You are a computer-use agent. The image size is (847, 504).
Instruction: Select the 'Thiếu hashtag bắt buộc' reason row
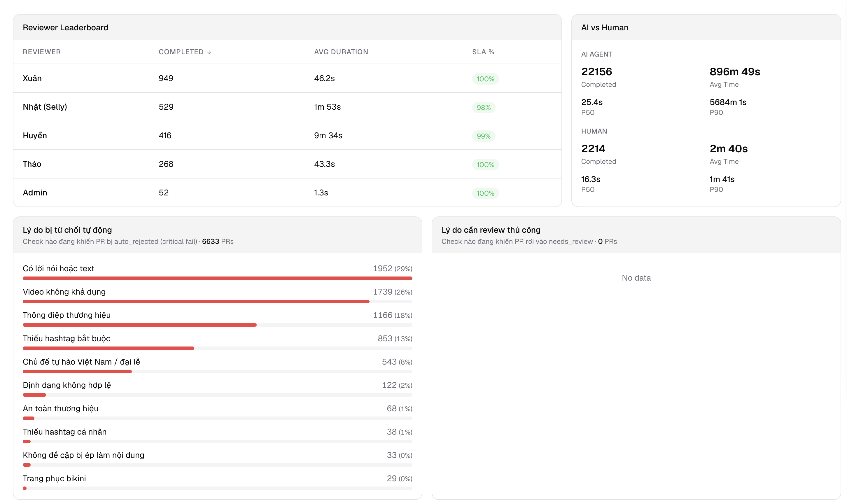coord(217,343)
